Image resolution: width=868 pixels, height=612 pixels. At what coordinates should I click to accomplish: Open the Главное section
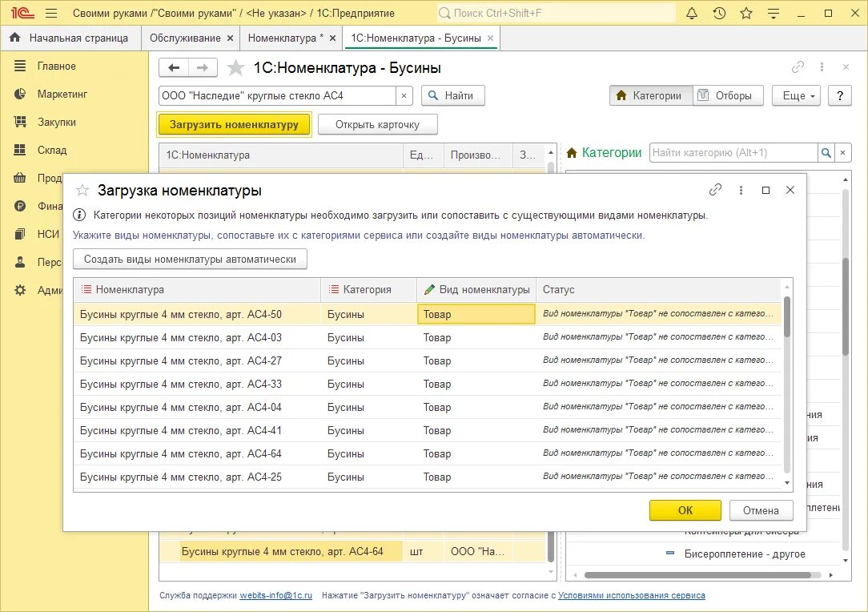[57, 66]
